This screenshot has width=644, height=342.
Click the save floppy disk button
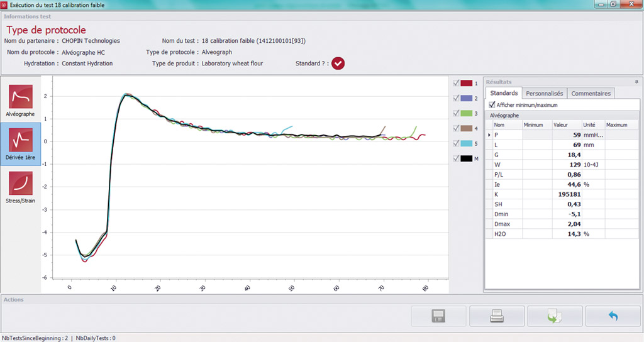click(x=438, y=316)
